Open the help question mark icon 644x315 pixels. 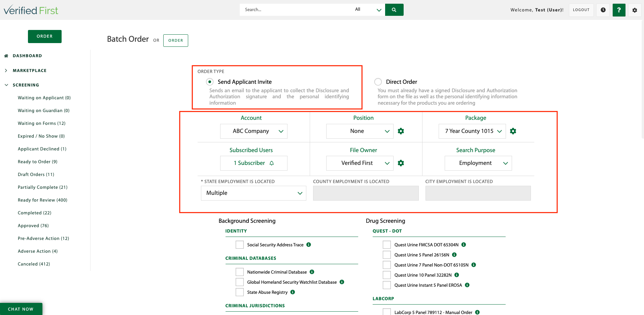[x=619, y=10]
